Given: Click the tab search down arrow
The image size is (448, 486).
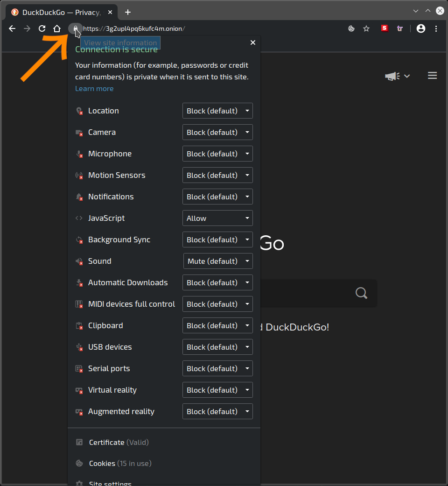Looking at the screenshot, I should pyautogui.click(x=415, y=11).
